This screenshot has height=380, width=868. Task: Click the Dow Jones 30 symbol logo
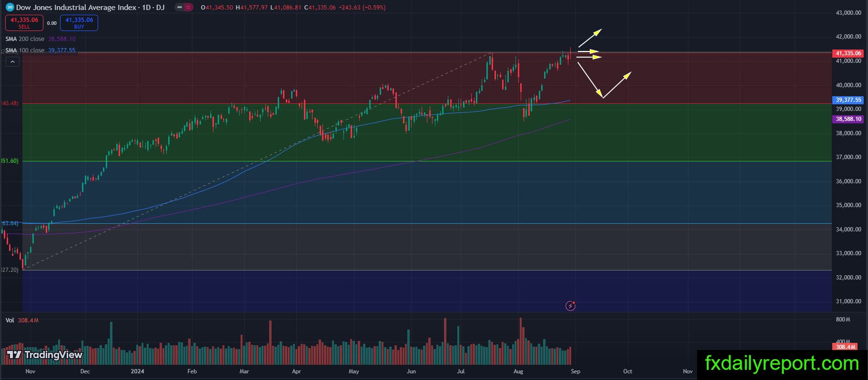click(10, 7)
